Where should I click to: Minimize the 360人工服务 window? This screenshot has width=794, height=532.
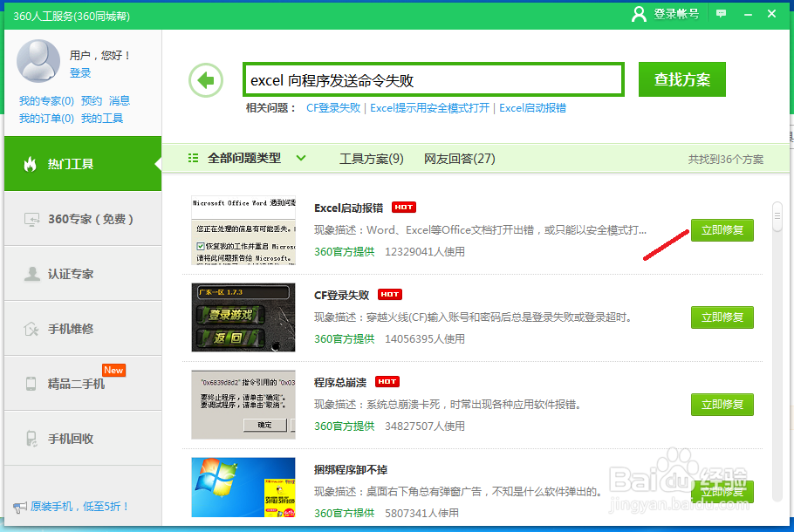(x=748, y=14)
